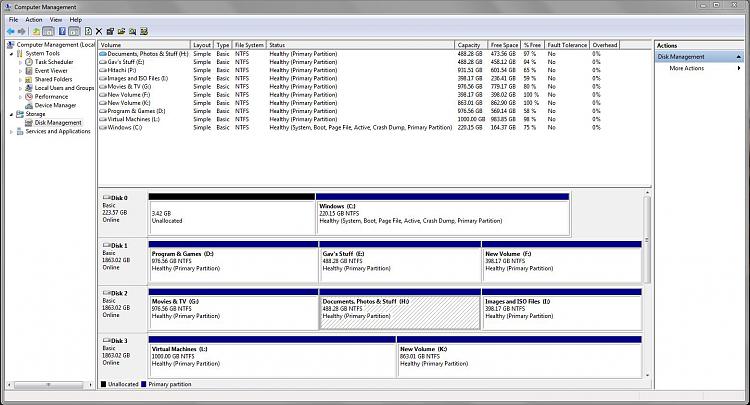This screenshot has height=405, width=750.
Task: Go back with the blue Back arrow
Action: (10, 32)
